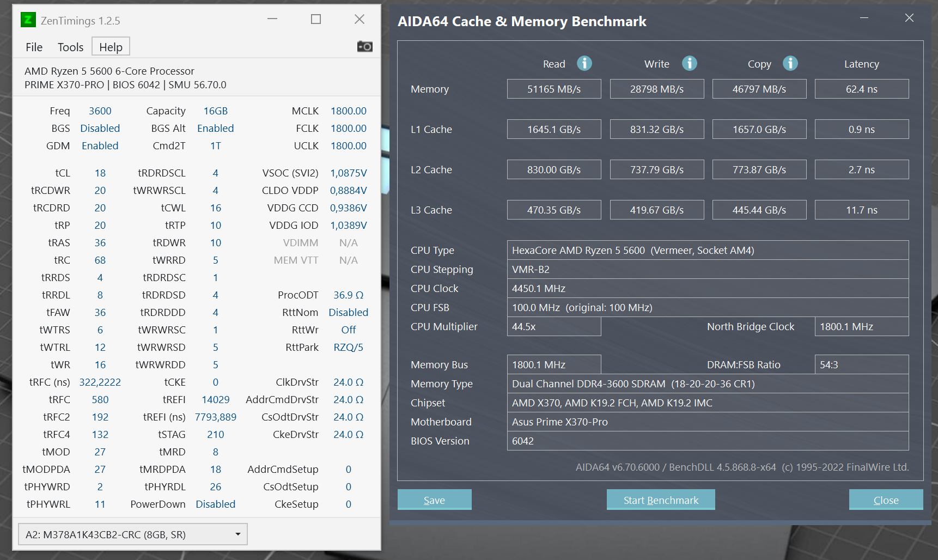Viewport: 938px width, 560px height.
Task: Click the Save button in AIDA64
Action: tap(435, 500)
